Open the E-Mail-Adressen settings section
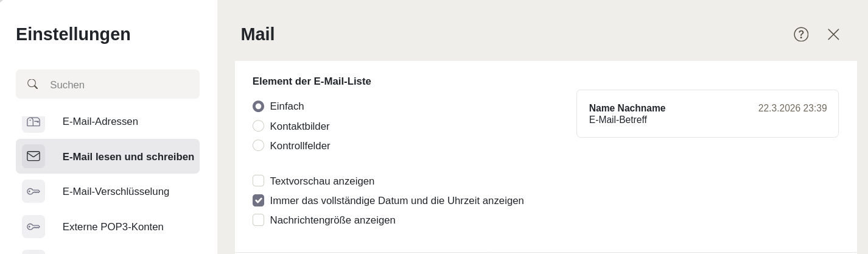The height and width of the screenshot is (254, 868). pyautogui.click(x=100, y=122)
